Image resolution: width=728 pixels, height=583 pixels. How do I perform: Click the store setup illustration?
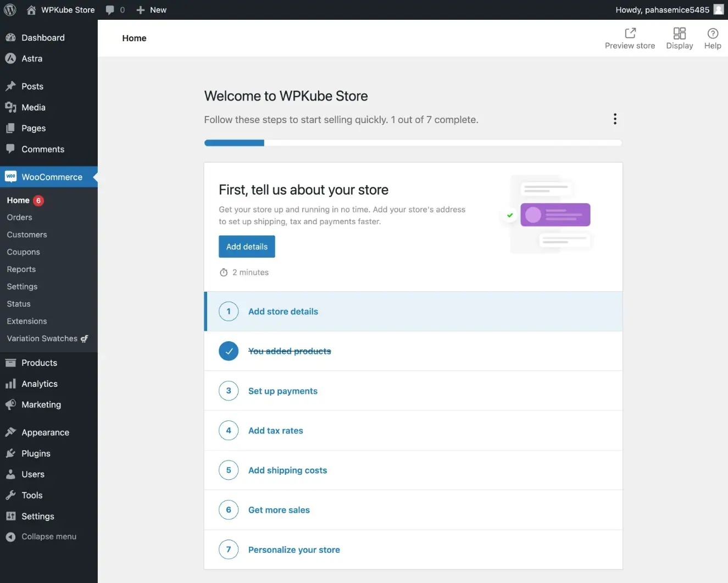(547, 214)
